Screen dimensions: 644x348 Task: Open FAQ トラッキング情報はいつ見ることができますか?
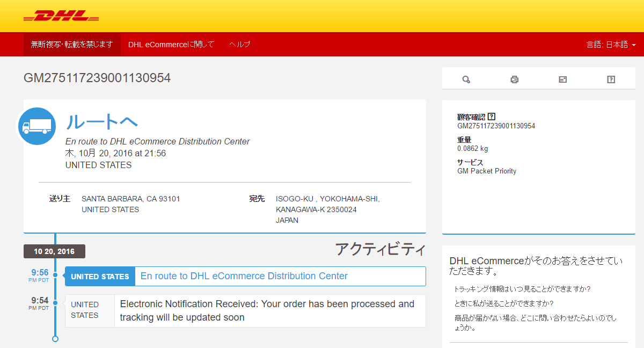pyautogui.click(x=522, y=289)
